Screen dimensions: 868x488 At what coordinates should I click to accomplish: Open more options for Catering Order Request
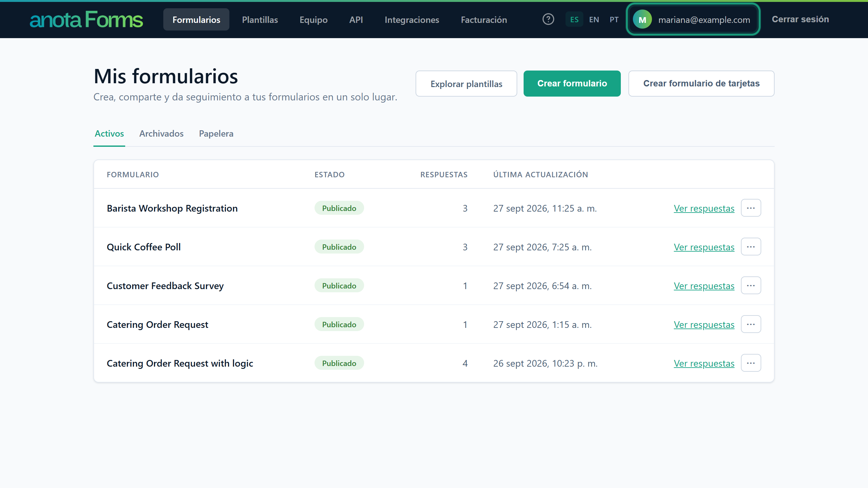pyautogui.click(x=751, y=324)
